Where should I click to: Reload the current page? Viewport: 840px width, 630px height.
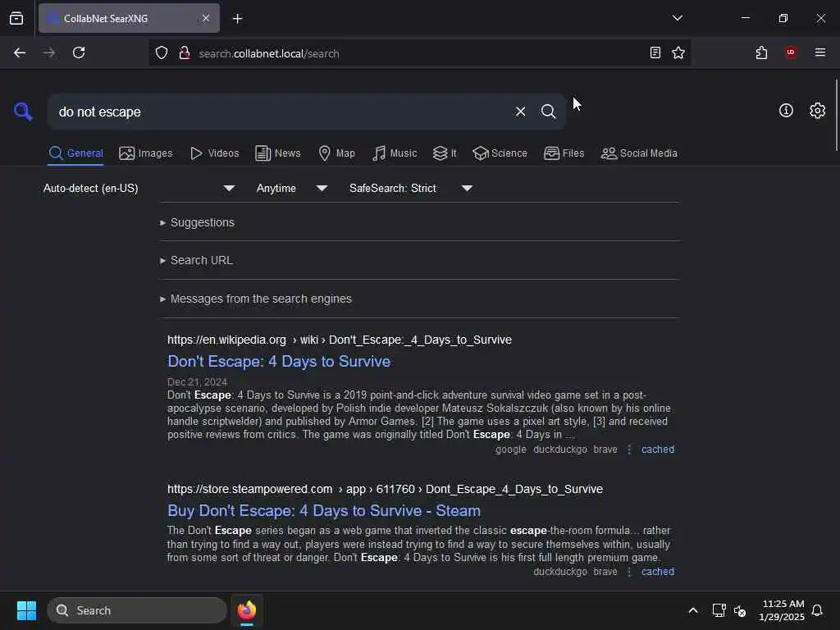click(79, 53)
